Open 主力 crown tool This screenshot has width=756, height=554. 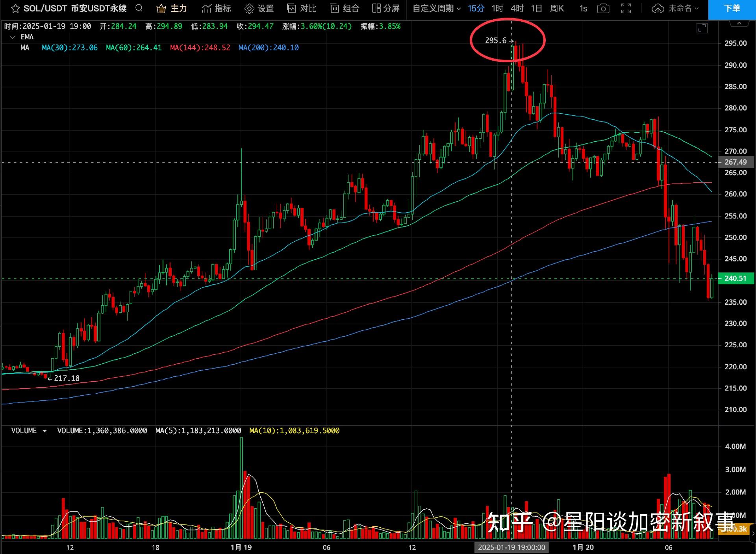point(171,8)
